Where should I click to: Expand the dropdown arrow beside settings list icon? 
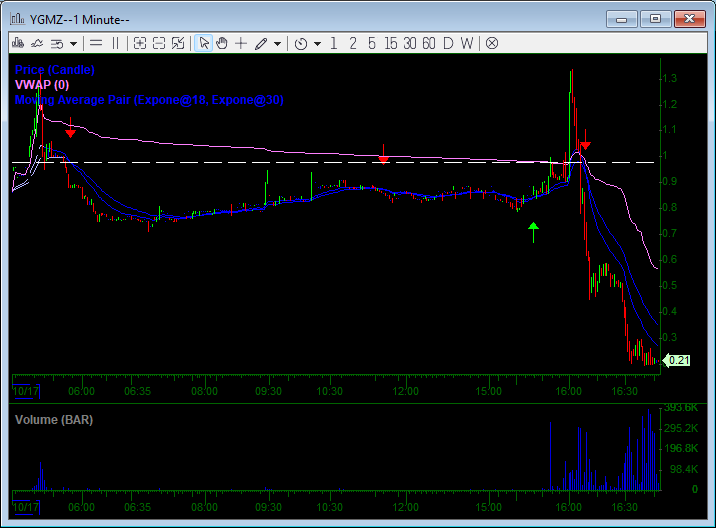[74, 44]
